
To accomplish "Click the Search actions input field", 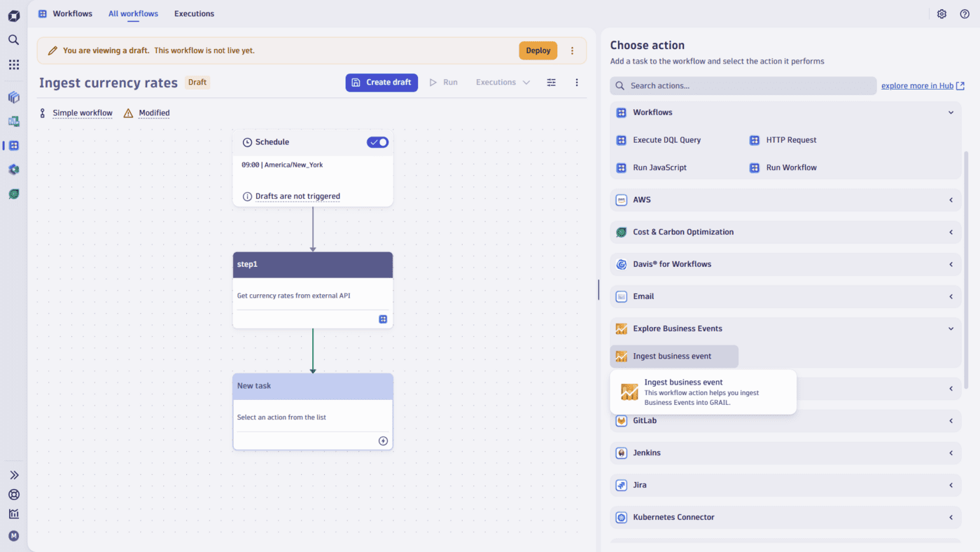I will coord(742,85).
